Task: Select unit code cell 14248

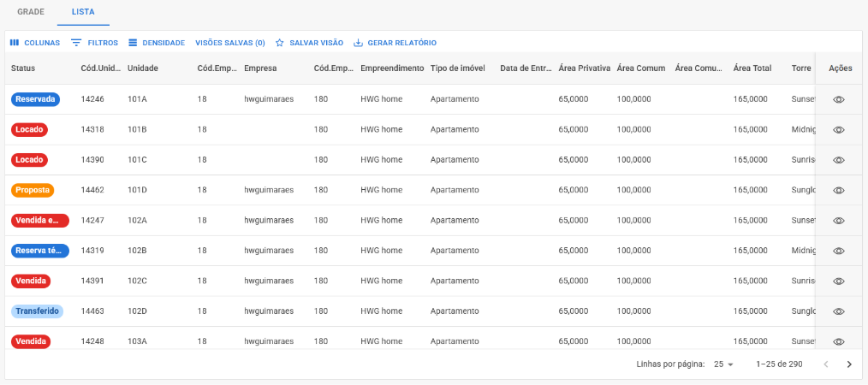Action: coord(92,341)
